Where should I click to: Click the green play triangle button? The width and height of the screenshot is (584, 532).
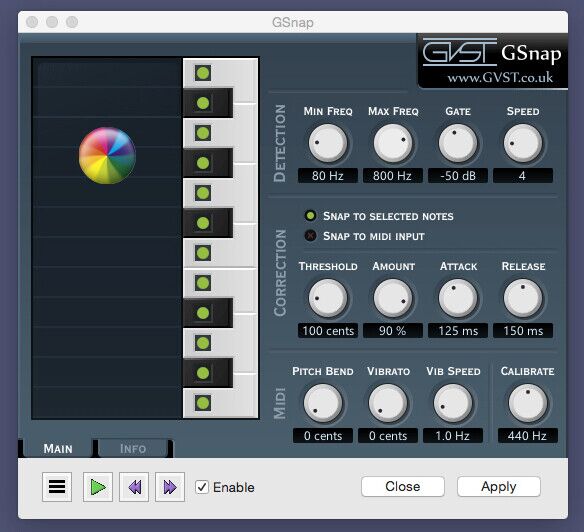[x=98, y=487]
